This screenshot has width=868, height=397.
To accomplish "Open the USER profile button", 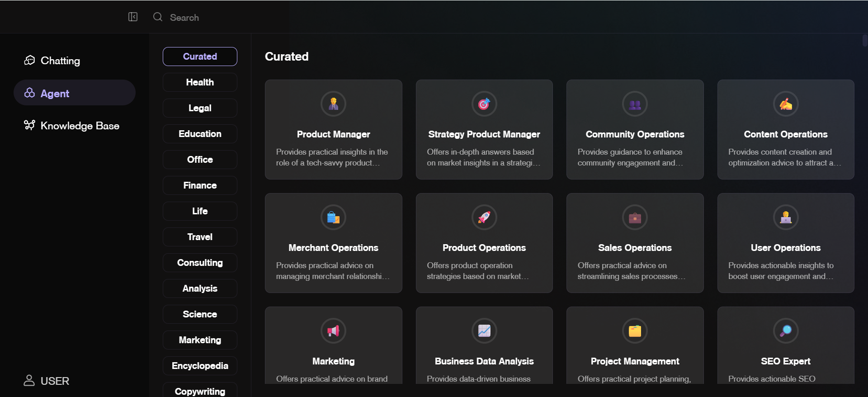I will point(47,381).
